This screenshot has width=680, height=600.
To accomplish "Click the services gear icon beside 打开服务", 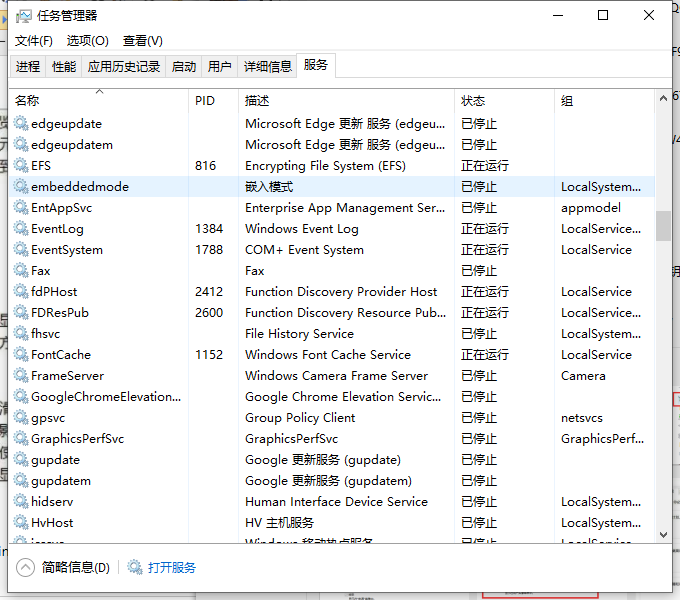I will 135,567.
